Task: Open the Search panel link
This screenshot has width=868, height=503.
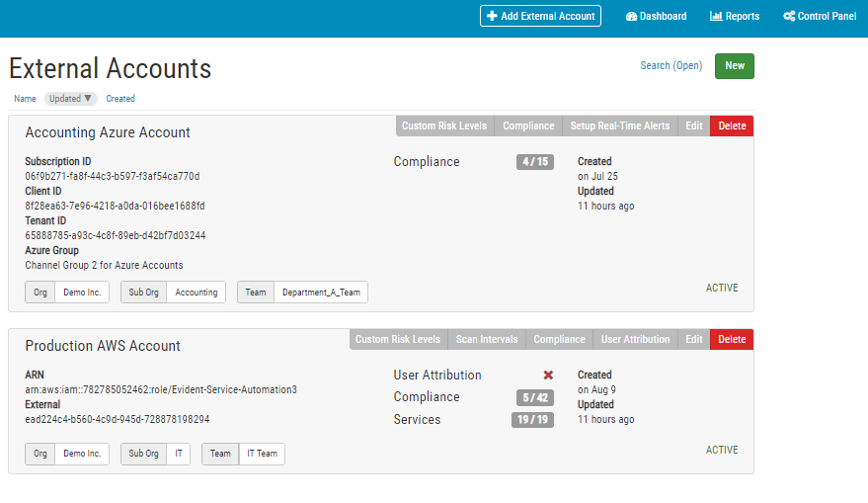Action: [671, 66]
